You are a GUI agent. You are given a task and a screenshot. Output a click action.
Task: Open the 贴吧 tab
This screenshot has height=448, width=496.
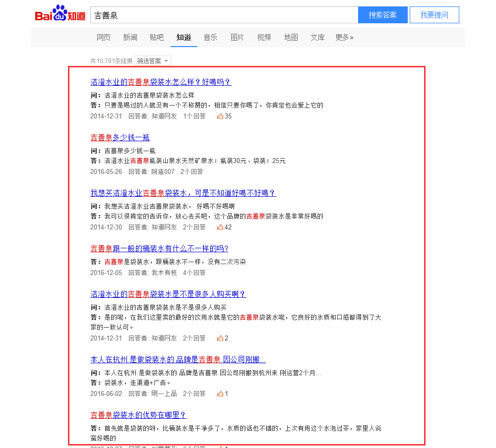pyautogui.click(x=157, y=38)
